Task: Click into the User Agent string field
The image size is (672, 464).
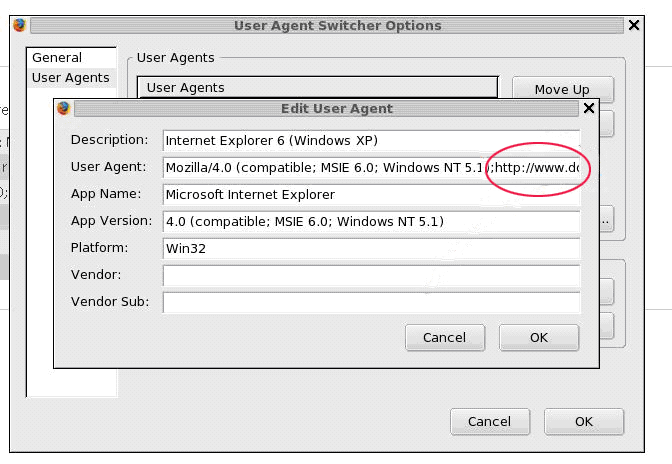Action: click(x=371, y=168)
